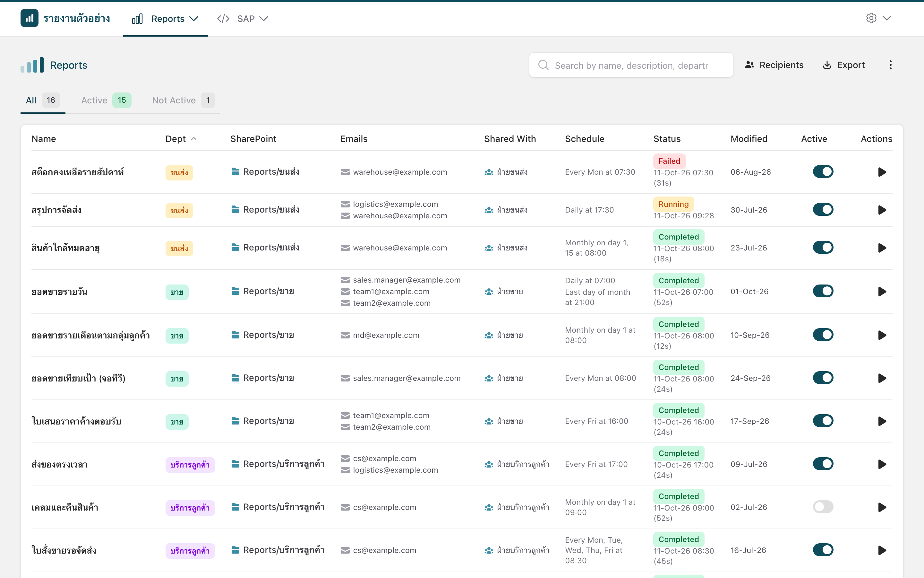Click the Running status badge
Image resolution: width=924 pixels, height=578 pixels.
pos(673,204)
